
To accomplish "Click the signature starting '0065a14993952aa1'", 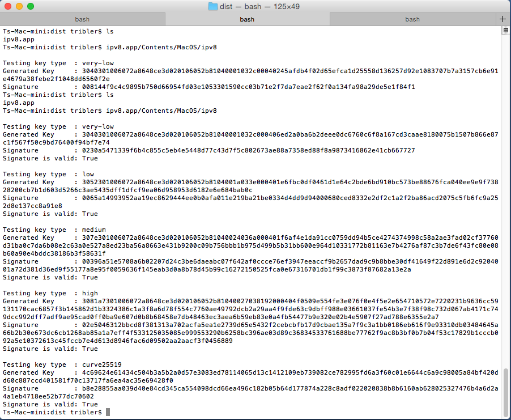I will [290, 198].
